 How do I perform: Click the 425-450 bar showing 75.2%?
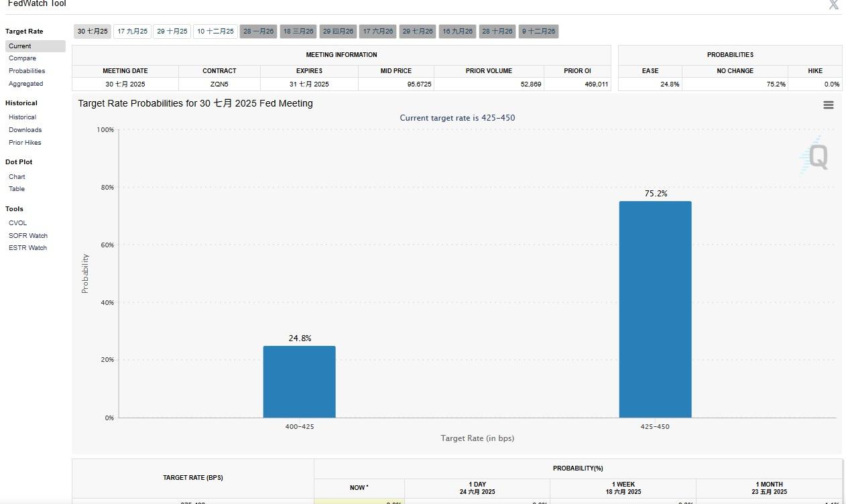(x=655, y=309)
